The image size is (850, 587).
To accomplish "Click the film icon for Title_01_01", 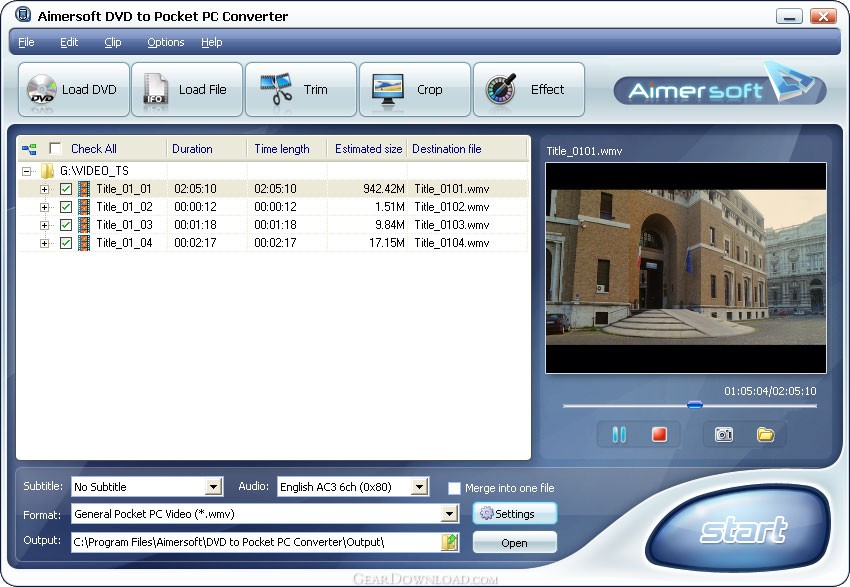I will pos(84,189).
